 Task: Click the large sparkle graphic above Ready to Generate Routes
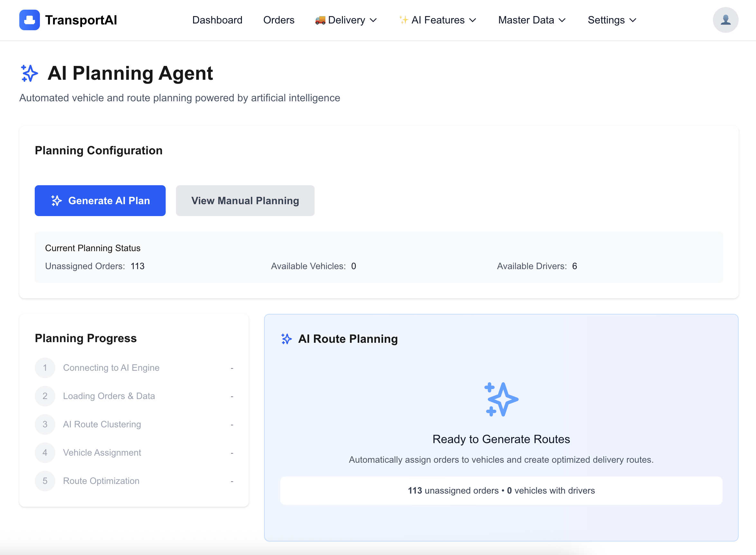click(x=501, y=400)
